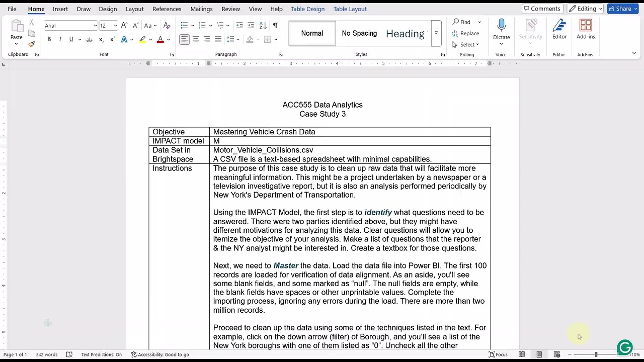Screen dimensions: 644x362
Task: Toggle Underline formatting
Action: coord(71,39)
